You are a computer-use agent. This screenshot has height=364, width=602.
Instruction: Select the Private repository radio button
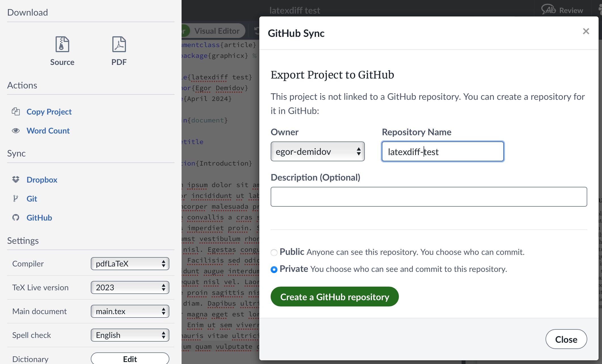[x=274, y=269]
